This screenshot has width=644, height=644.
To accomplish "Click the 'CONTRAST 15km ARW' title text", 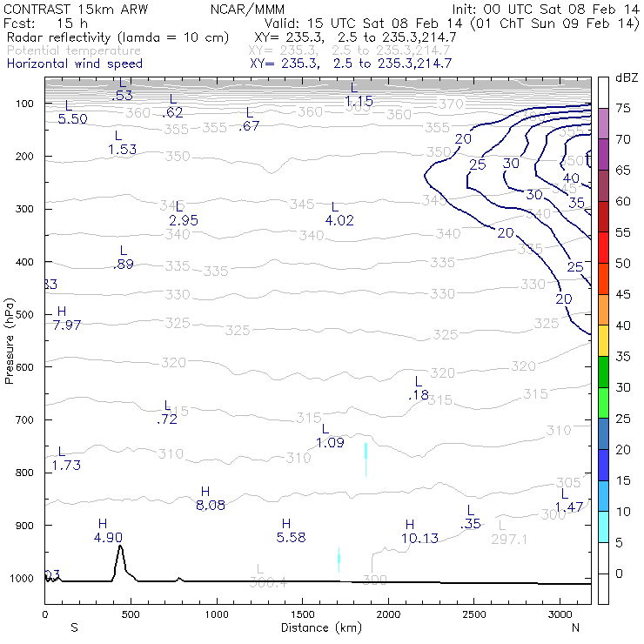I will tap(76, 9).
